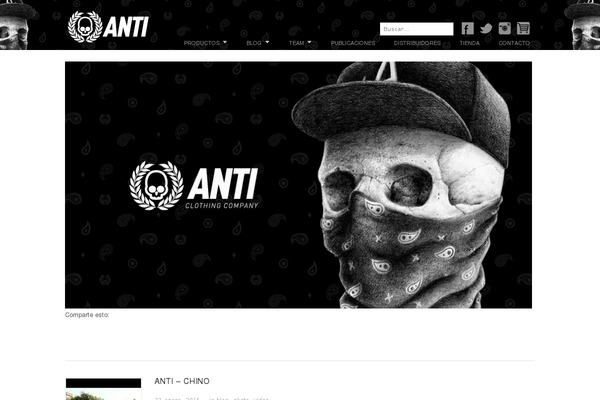Open the shopping cart icon
This screenshot has height=400, width=600.
(x=523, y=28)
